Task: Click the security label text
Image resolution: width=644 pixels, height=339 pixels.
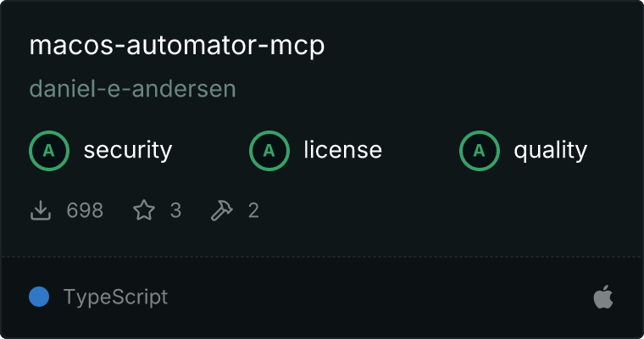Action: pos(128,150)
